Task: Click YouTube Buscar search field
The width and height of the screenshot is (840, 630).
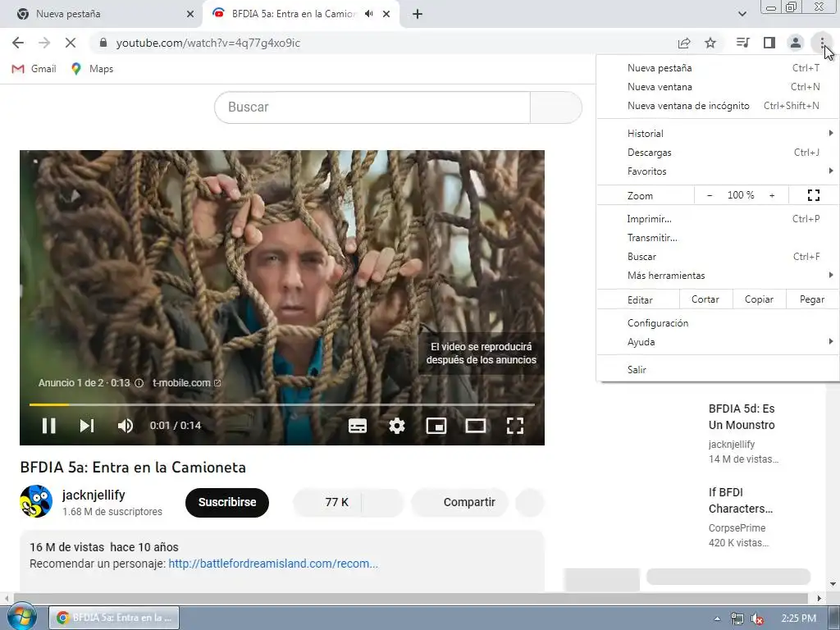Action: [372, 107]
